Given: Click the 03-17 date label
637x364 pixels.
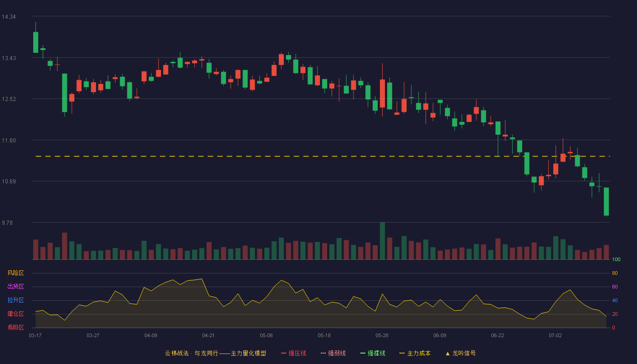Looking at the screenshot, I should [x=35, y=335].
